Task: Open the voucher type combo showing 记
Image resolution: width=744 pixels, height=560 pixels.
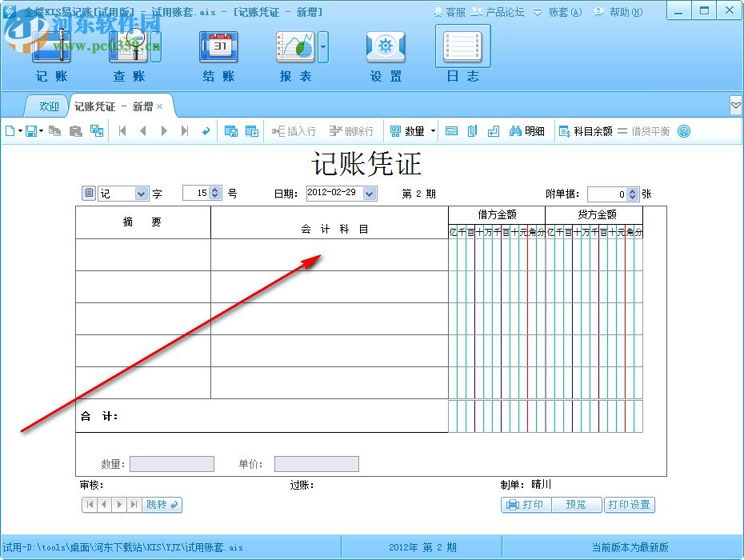Action: pos(140,193)
